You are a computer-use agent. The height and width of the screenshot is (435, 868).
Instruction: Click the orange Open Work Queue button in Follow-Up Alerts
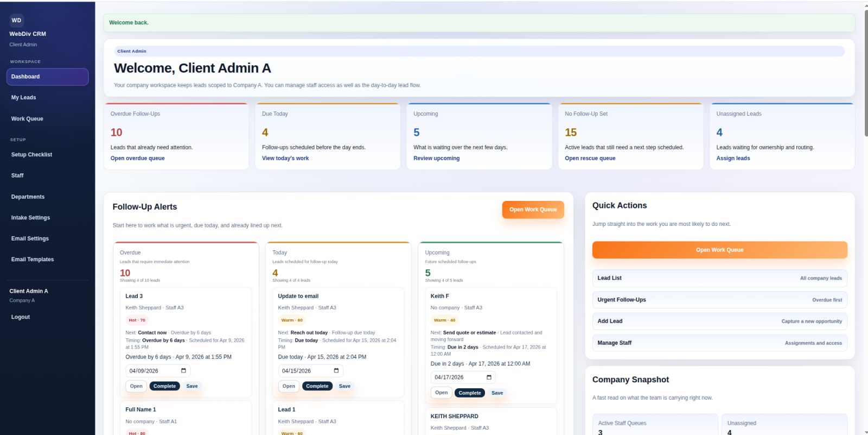click(x=533, y=210)
